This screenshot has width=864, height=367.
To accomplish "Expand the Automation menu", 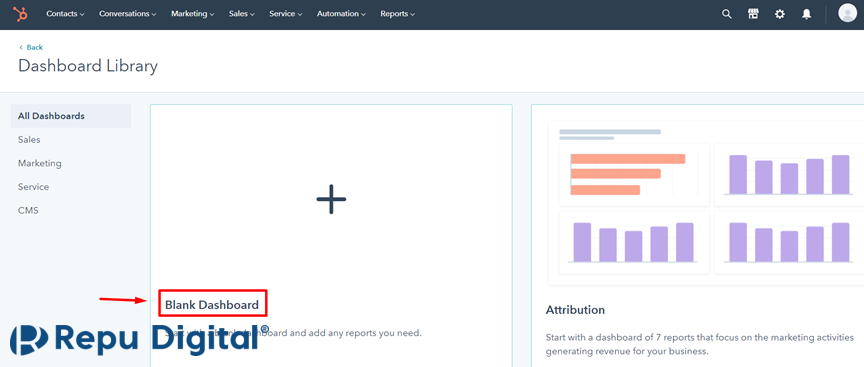I will (342, 14).
